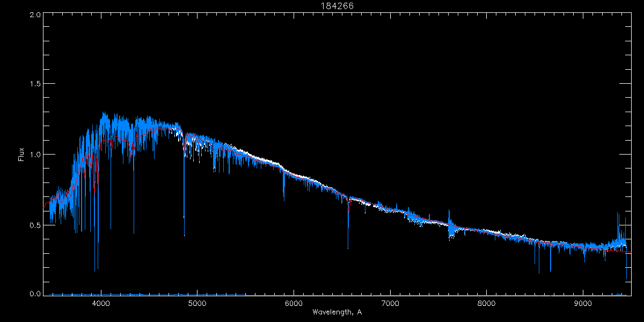Click the 5000 wavelength tick label
644x322 pixels.
197,303
